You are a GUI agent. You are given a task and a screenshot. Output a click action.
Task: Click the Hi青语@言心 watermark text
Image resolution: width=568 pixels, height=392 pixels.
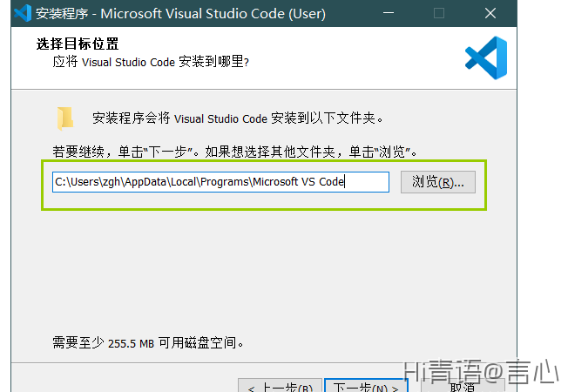481,373
